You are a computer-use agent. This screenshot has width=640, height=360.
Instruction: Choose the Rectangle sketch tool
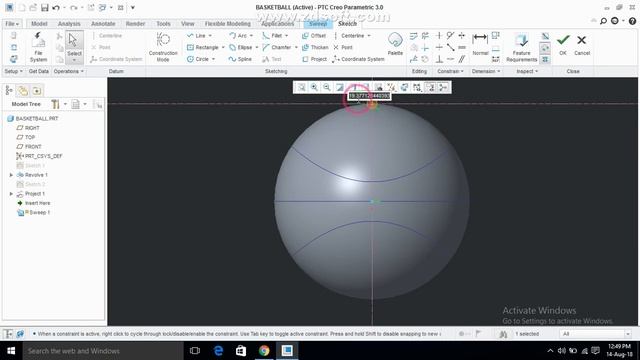click(x=203, y=47)
